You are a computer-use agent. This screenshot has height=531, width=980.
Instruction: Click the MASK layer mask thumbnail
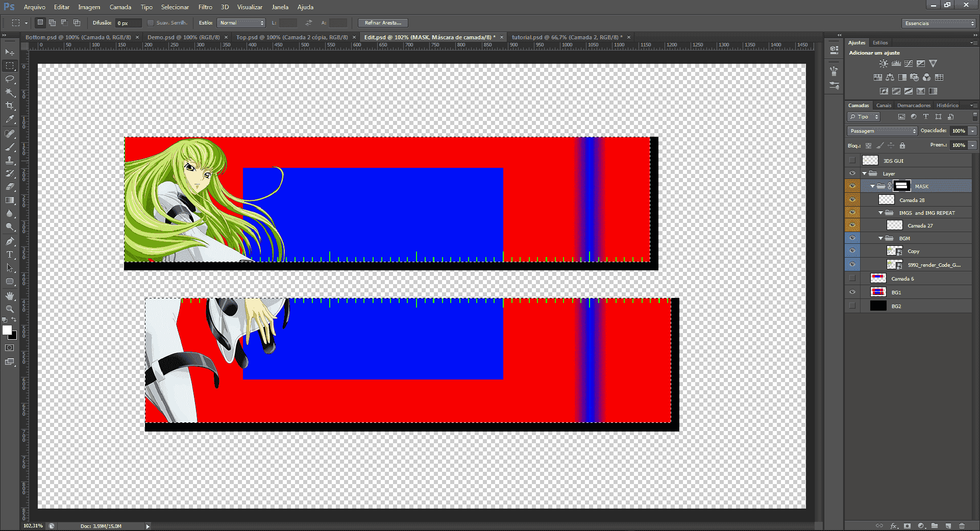pos(902,186)
